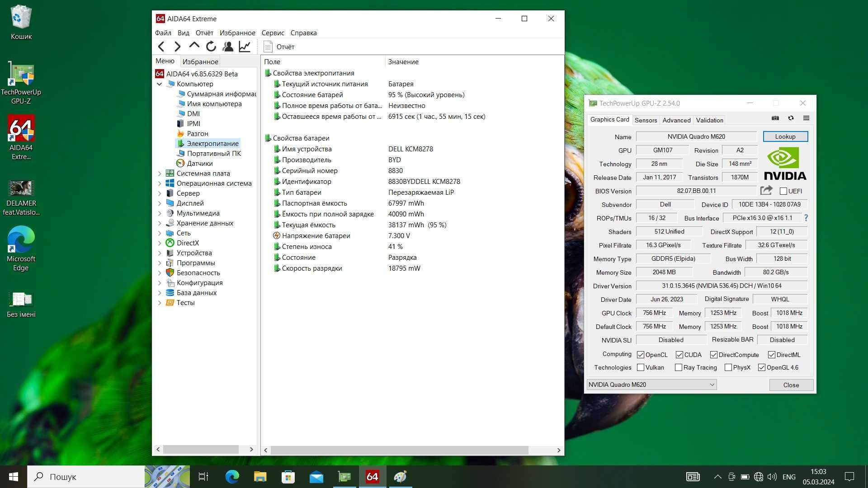Open the Вид menu
The height and width of the screenshot is (488, 868).
click(184, 33)
